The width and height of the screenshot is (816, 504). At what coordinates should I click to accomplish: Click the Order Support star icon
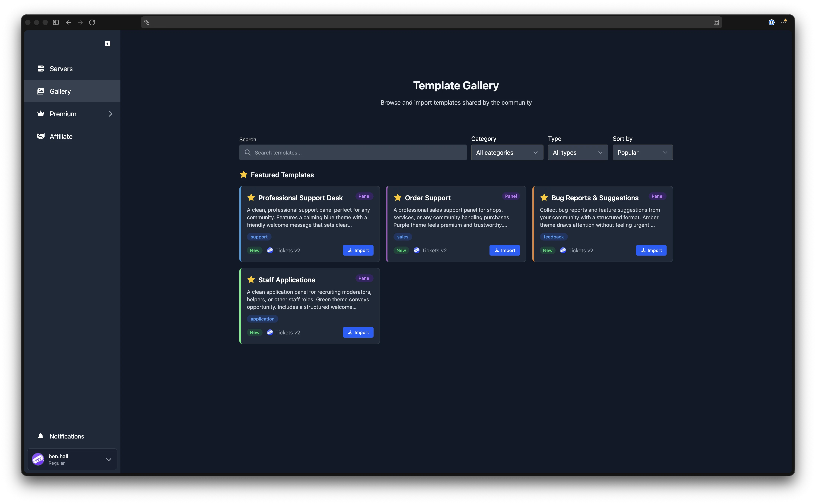[398, 198]
